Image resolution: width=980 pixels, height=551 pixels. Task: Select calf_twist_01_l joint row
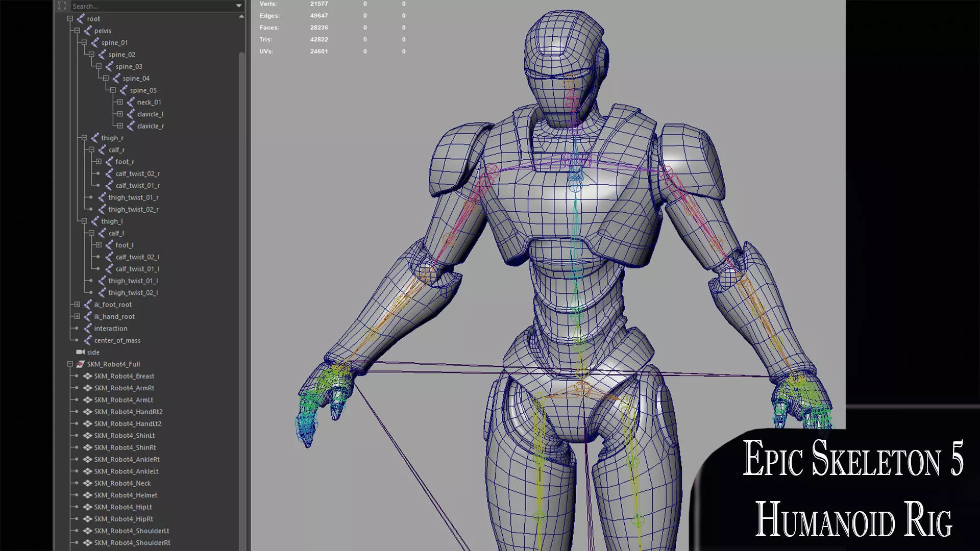pos(137,269)
